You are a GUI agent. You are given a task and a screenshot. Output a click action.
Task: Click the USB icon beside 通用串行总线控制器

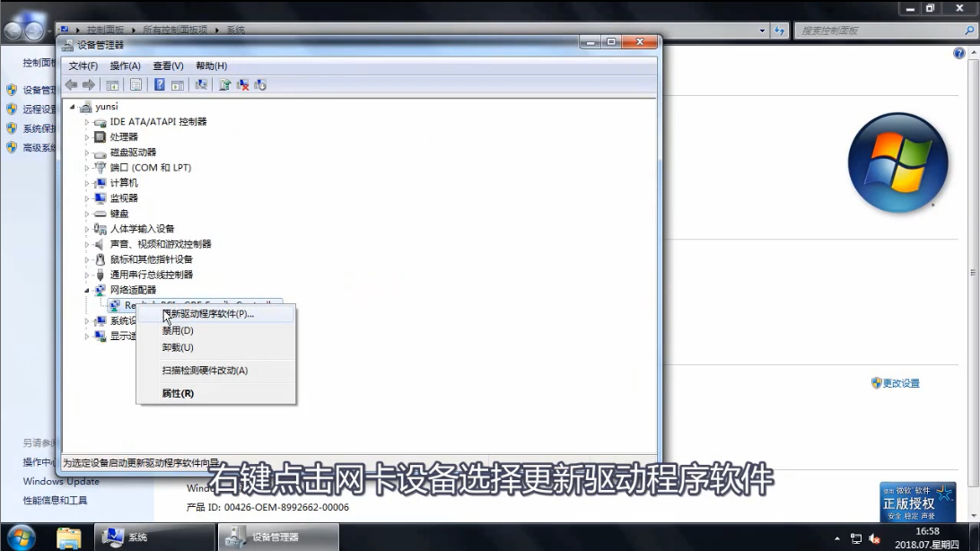pyautogui.click(x=100, y=275)
